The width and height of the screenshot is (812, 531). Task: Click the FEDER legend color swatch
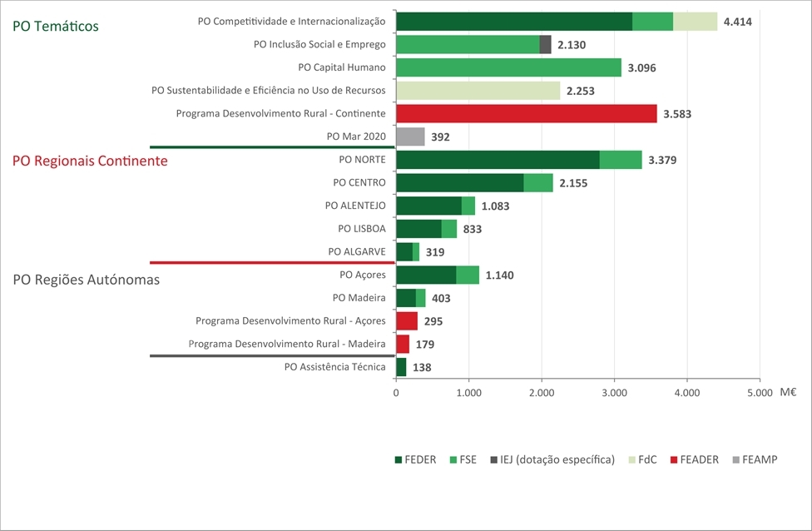click(x=397, y=459)
